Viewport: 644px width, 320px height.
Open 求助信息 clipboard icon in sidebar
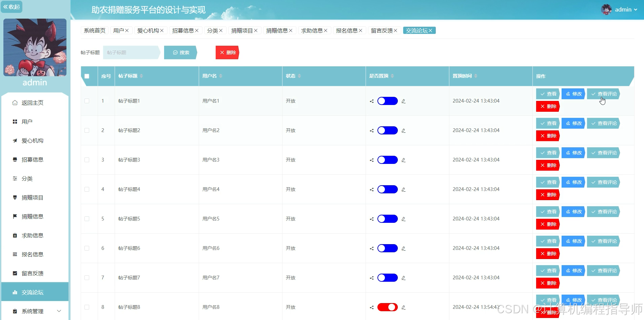(15, 235)
